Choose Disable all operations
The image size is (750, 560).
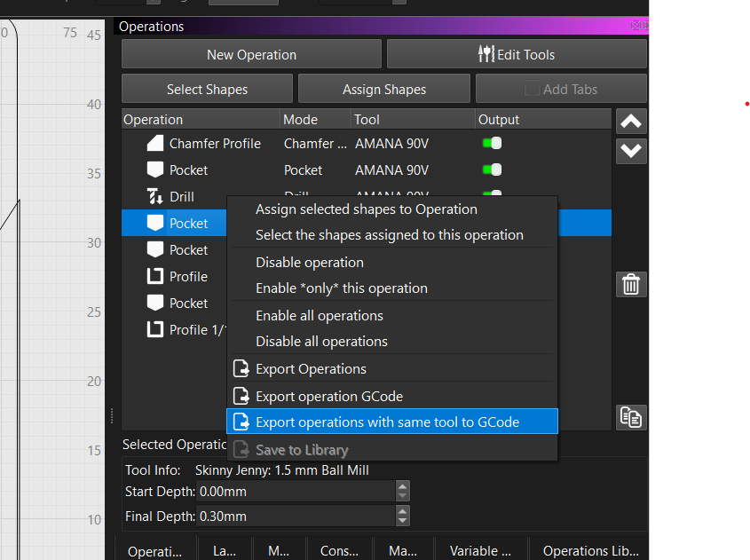pos(392,341)
